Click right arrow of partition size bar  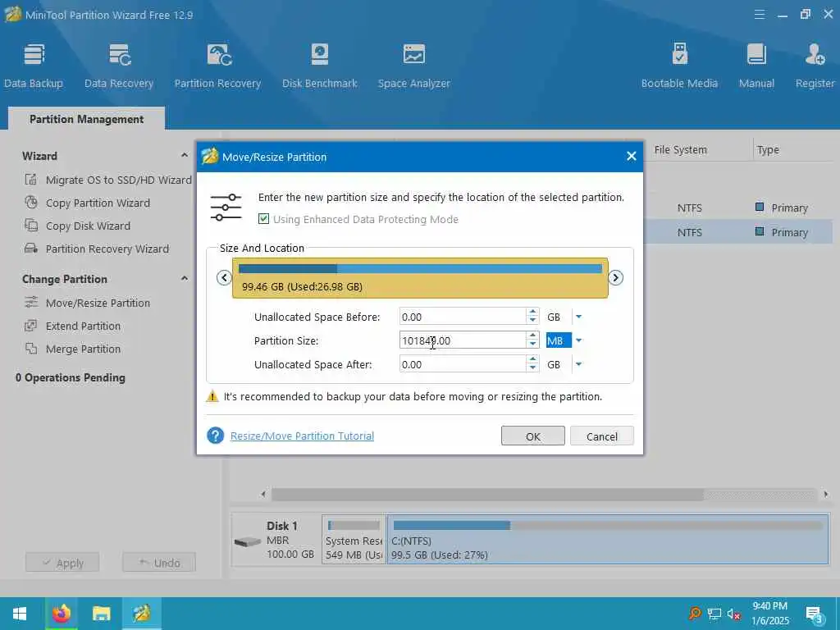[615, 277]
